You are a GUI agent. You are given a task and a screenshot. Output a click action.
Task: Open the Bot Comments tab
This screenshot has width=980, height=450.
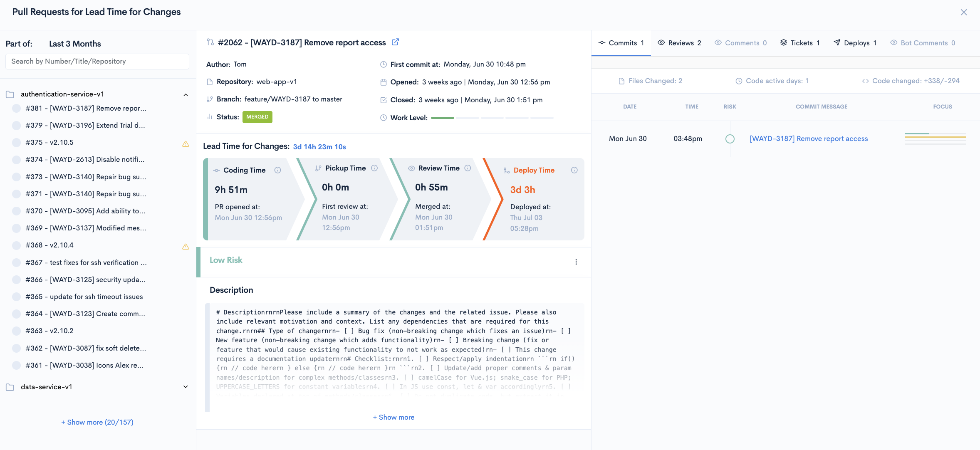(922, 43)
